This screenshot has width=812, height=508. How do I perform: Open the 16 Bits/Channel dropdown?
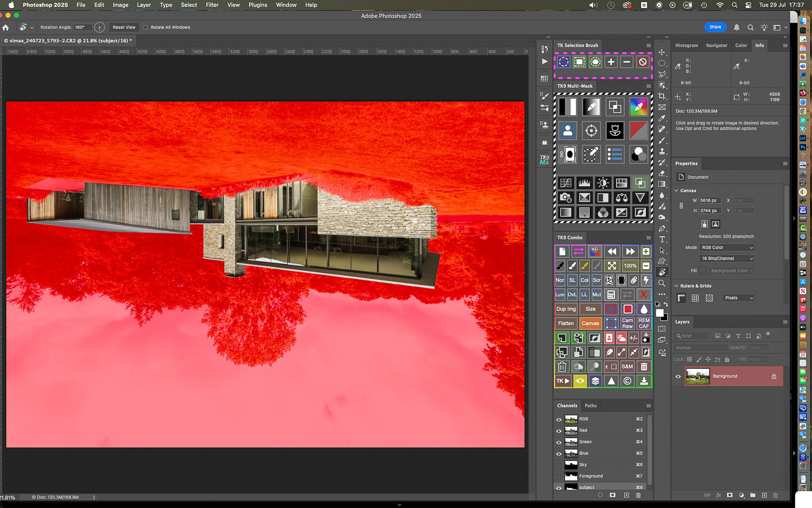point(726,258)
